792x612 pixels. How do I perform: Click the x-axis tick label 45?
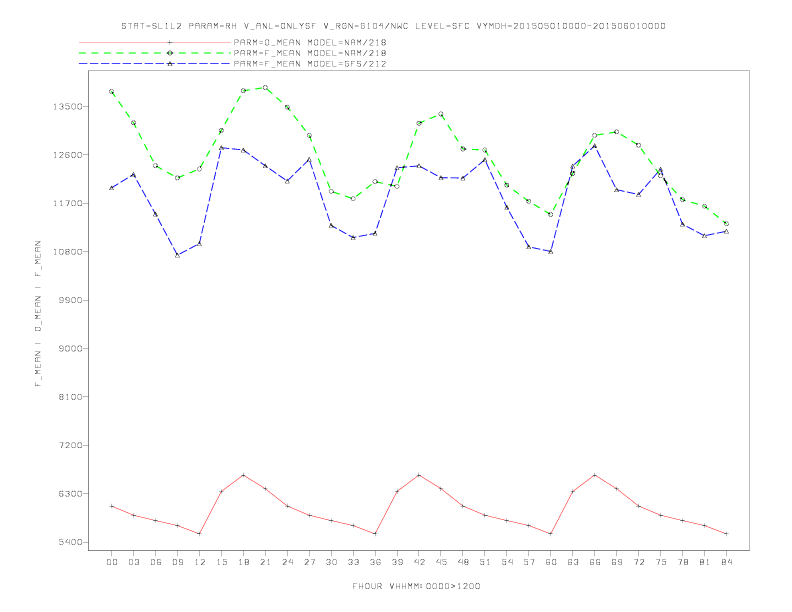pyautogui.click(x=441, y=562)
